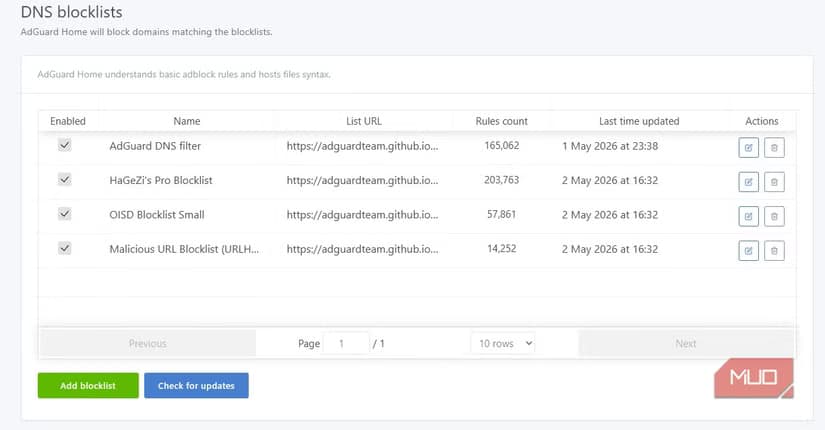
Task: Click the Next page button
Action: point(686,343)
